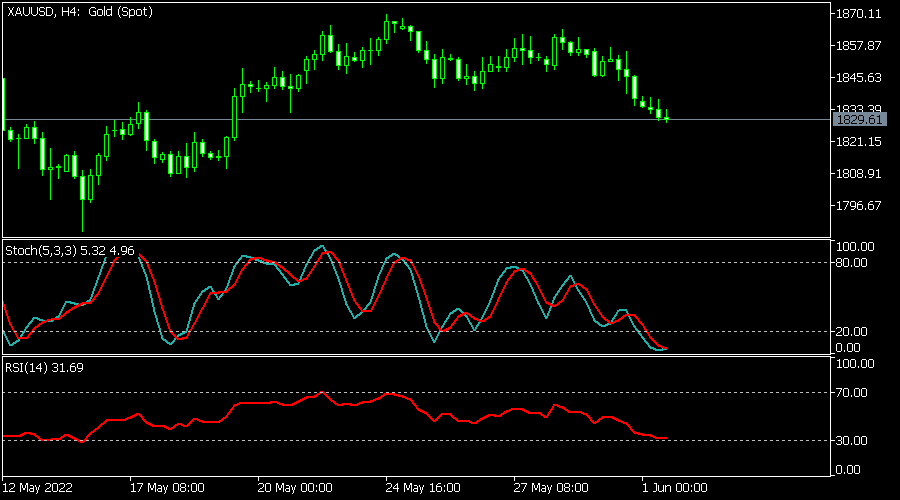Click the Stochastic 20.00 level label
This screenshot has height=500, width=900.
click(x=851, y=331)
